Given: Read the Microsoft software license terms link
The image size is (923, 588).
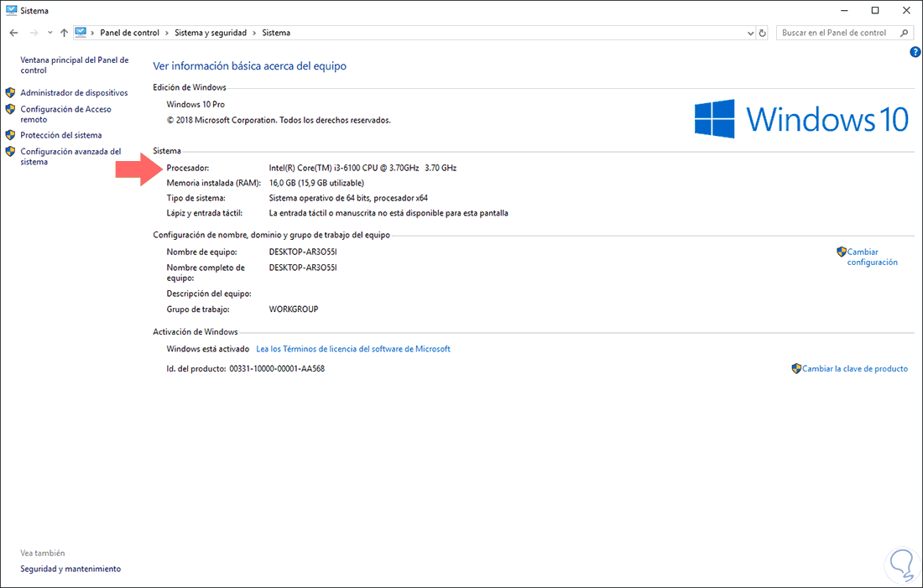Looking at the screenshot, I should 353,348.
